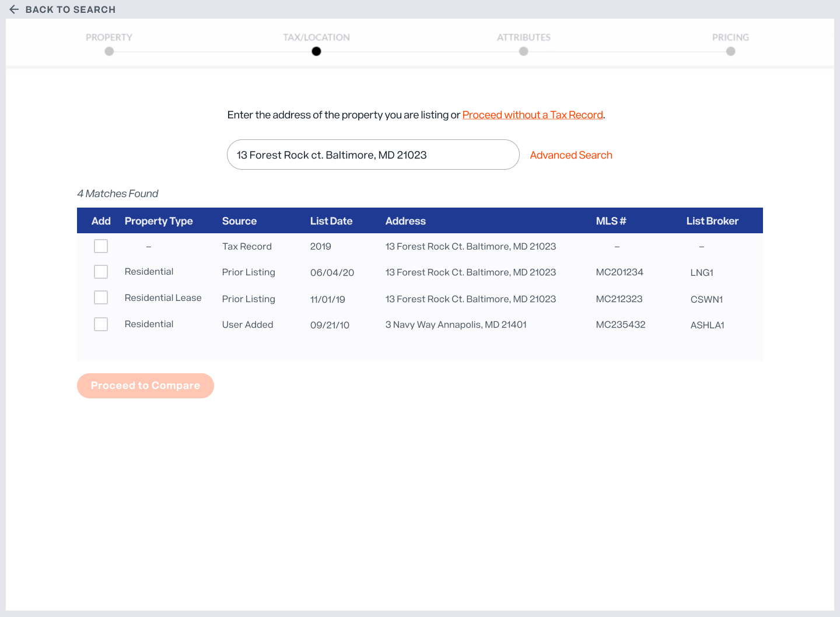Check the User Added Annapolis listing
840x617 pixels.
pos(100,324)
